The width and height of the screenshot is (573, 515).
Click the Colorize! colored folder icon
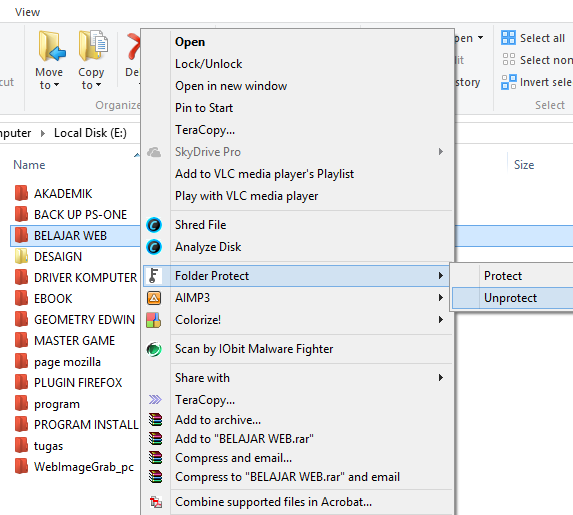(153, 320)
